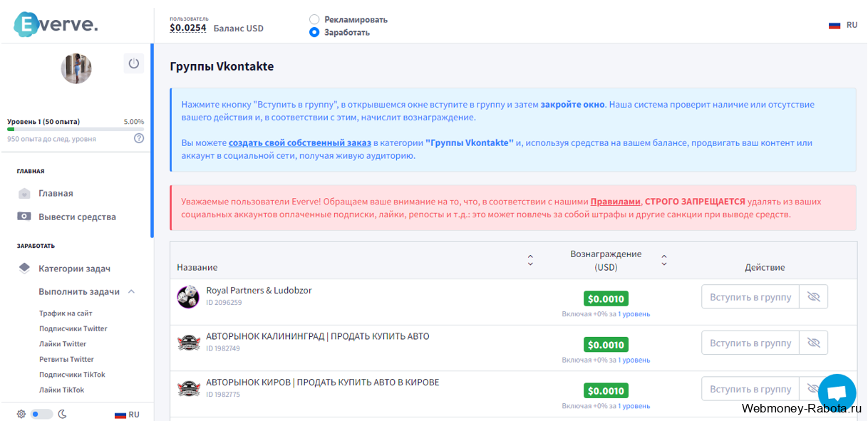Click the $0.0010 reward badge for КАЛИНИНГРАД
868x421 pixels.
coord(606,345)
